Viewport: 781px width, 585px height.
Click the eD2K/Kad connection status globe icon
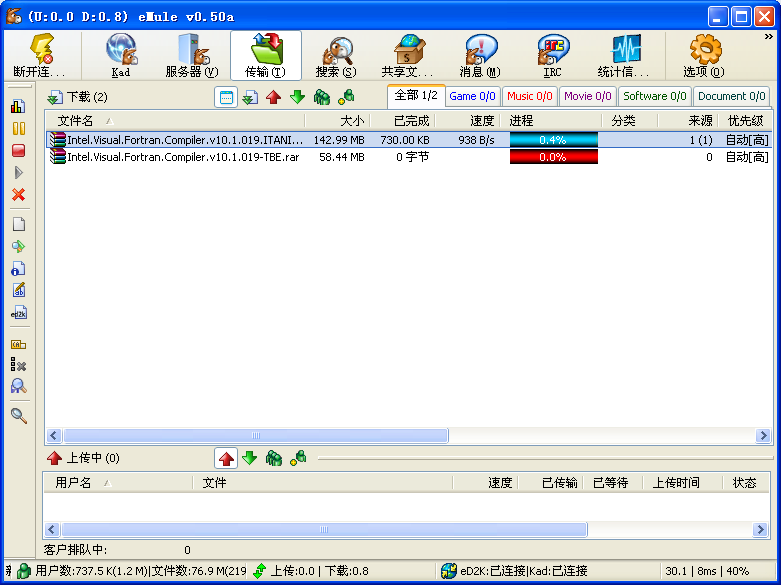click(x=449, y=571)
